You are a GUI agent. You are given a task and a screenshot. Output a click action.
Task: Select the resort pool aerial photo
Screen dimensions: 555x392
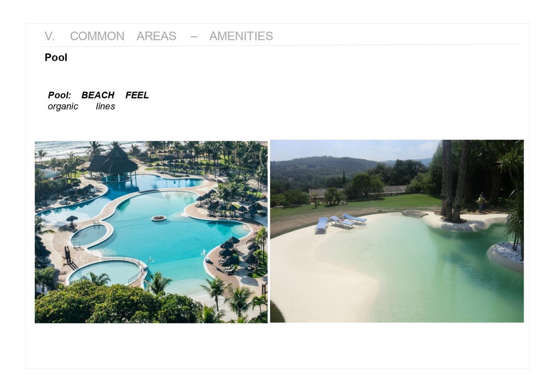click(x=151, y=232)
